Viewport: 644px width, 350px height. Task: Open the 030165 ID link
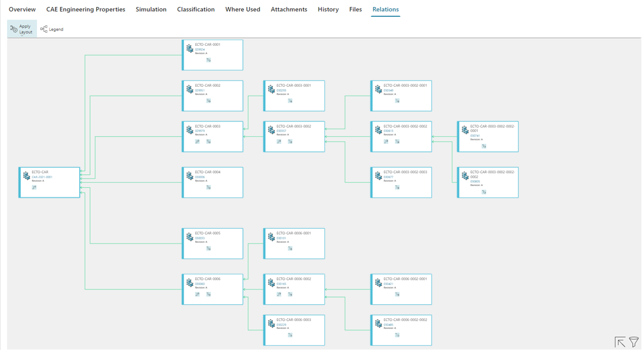(282, 284)
